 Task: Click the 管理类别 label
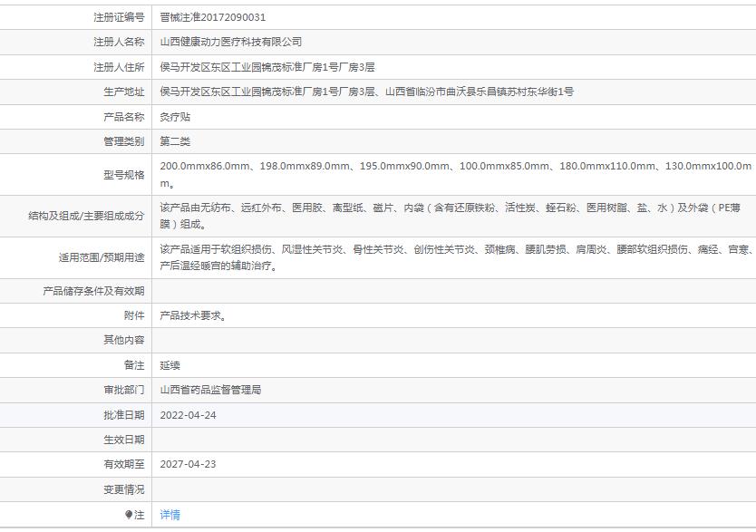tap(124, 141)
